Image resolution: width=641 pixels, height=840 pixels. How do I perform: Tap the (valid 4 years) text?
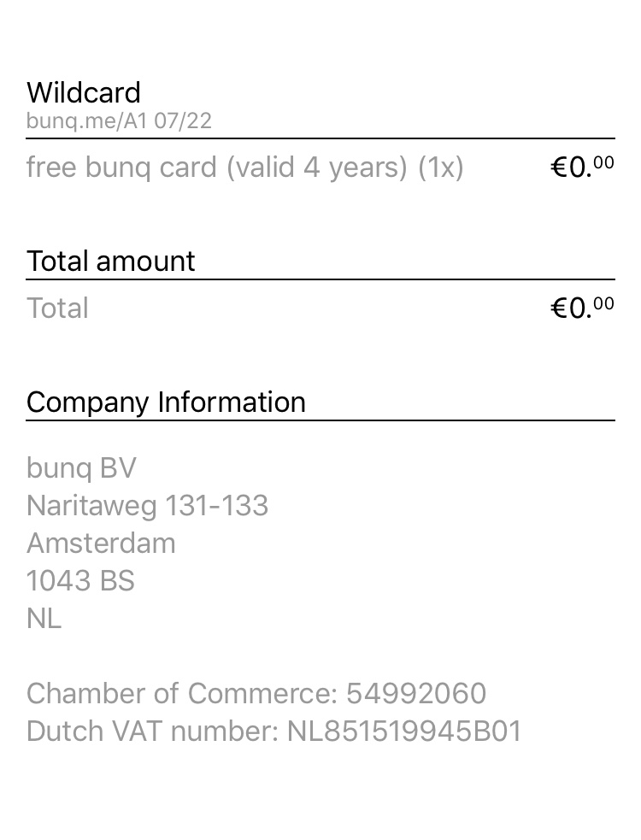[317, 167]
